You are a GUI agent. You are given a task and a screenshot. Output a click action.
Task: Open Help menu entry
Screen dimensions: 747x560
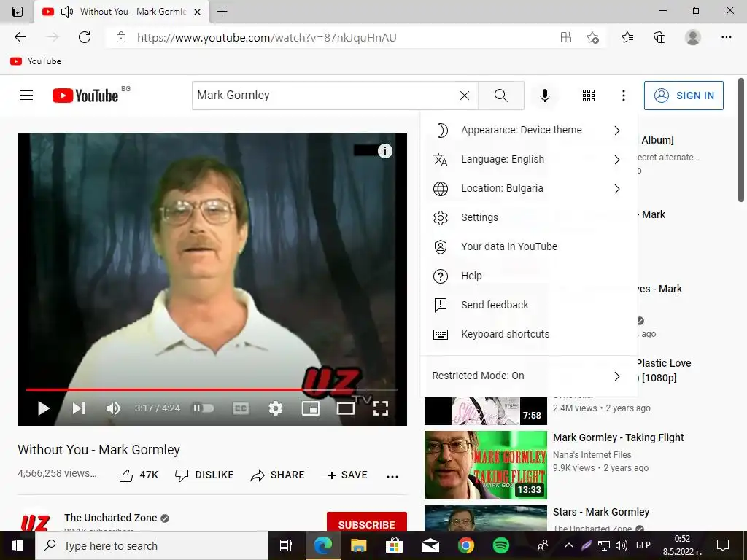coord(529,276)
